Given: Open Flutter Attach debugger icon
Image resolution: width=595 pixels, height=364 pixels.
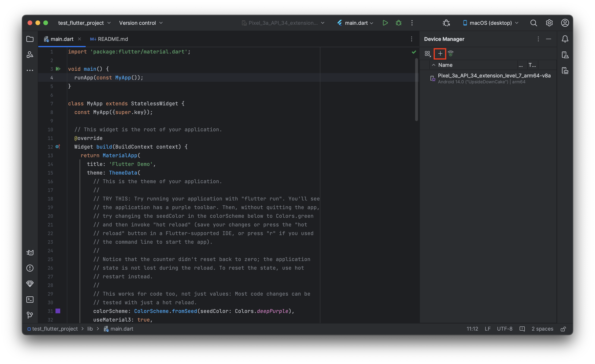Looking at the screenshot, I should click(446, 23).
